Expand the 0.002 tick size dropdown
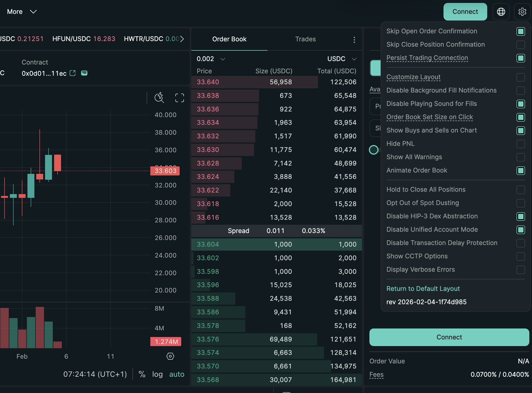The width and height of the screenshot is (532, 393). (211, 59)
